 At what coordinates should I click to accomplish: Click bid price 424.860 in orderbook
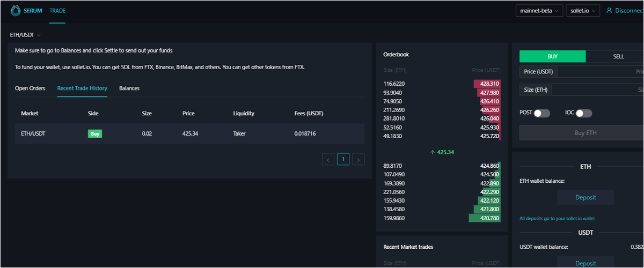[x=490, y=166]
